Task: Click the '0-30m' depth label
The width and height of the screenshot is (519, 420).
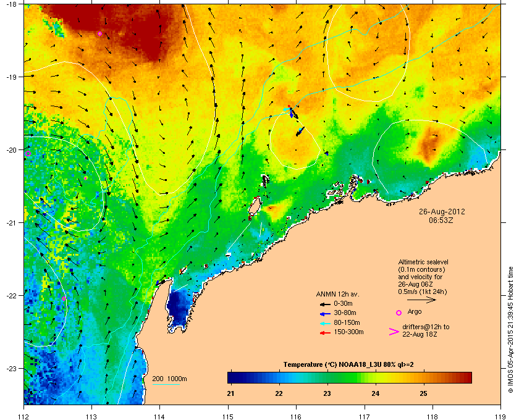Action: pos(343,303)
